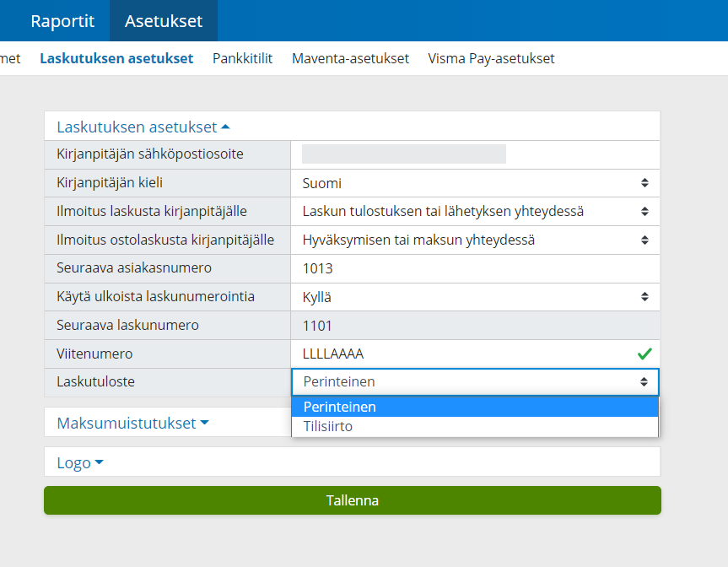Open Ilmoitus laskusta kirjanpitäjälle dropdown
This screenshot has height=567, width=728.
pyautogui.click(x=475, y=211)
